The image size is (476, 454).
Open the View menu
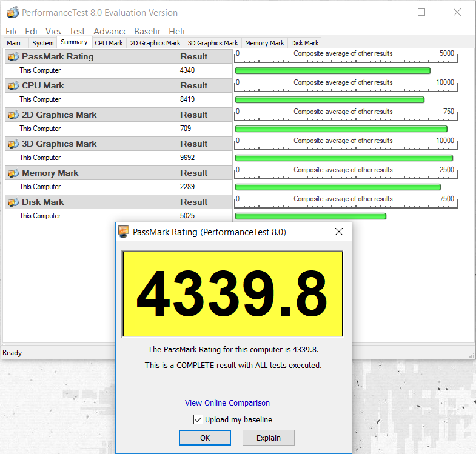[53, 31]
